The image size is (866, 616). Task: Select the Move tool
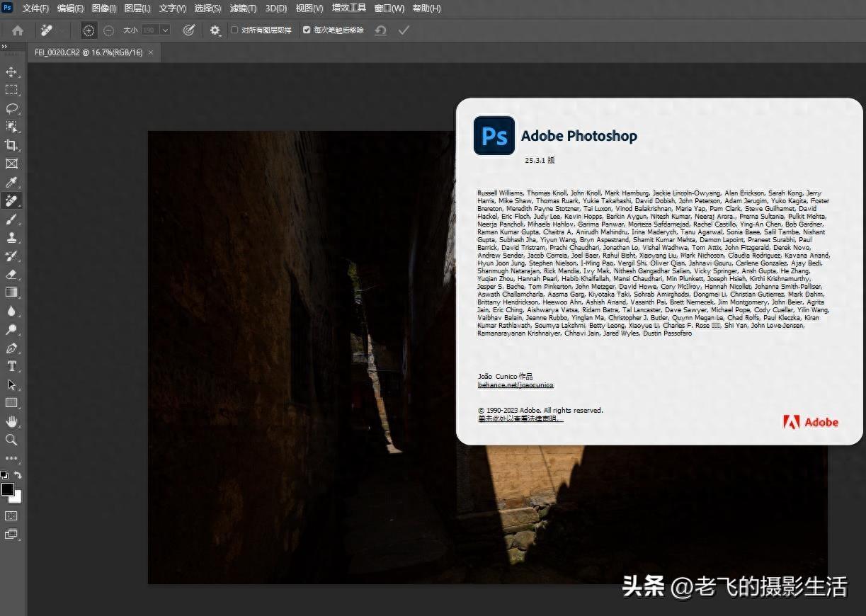click(x=11, y=71)
